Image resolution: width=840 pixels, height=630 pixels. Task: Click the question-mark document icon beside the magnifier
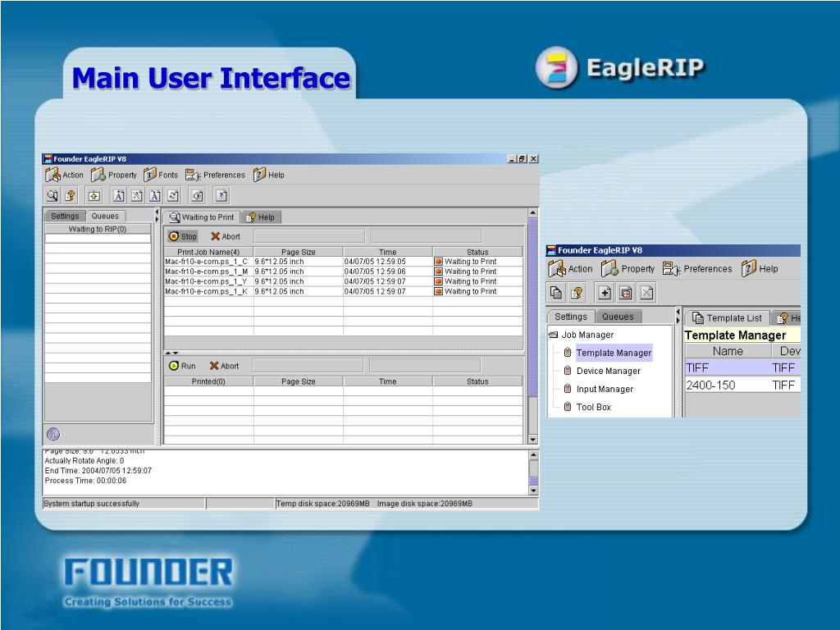[x=71, y=196]
